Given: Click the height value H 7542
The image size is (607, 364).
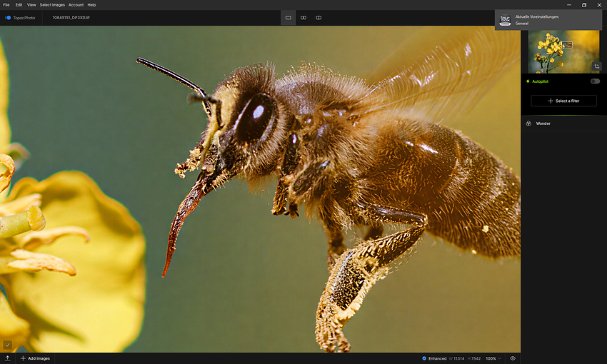Looking at the screenshot, I should point(474,358).
